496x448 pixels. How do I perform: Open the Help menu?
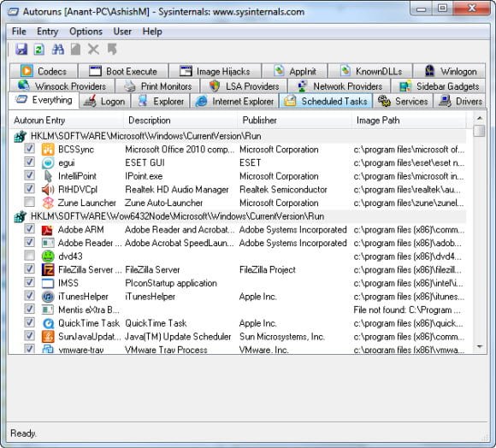pyautogui.click(x=152, y=32)
